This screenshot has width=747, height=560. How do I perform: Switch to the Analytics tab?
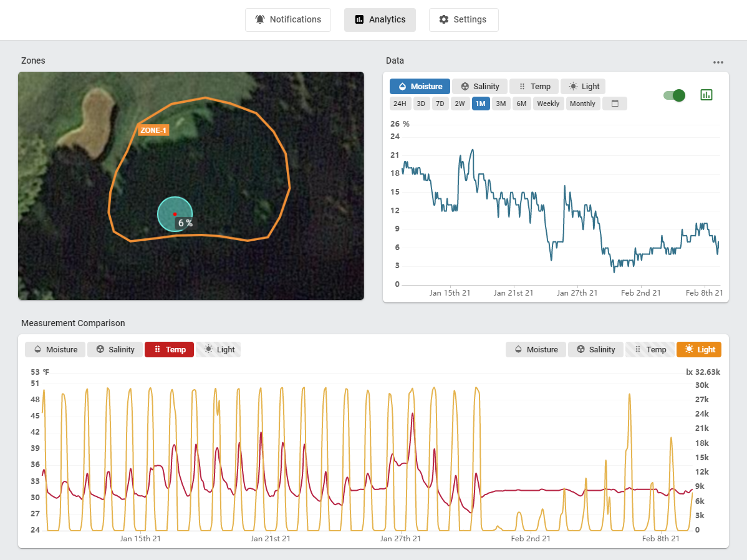coord(380,19)
